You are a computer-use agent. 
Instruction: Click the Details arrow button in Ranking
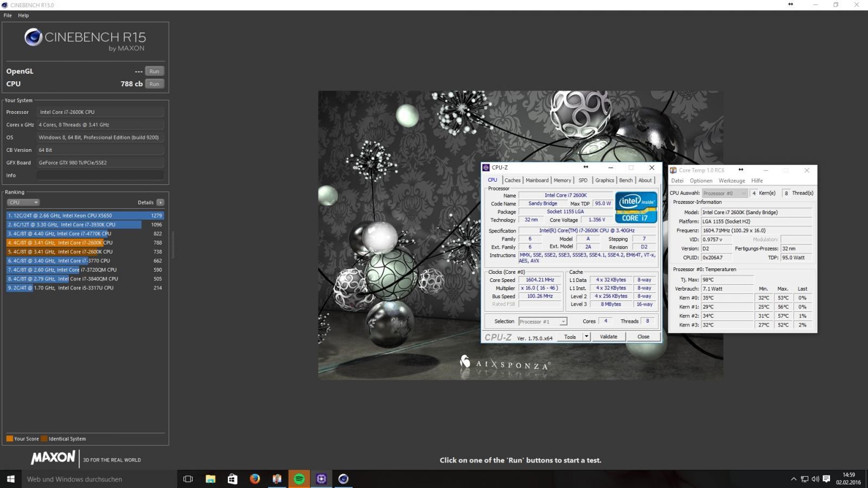point(160,202)
